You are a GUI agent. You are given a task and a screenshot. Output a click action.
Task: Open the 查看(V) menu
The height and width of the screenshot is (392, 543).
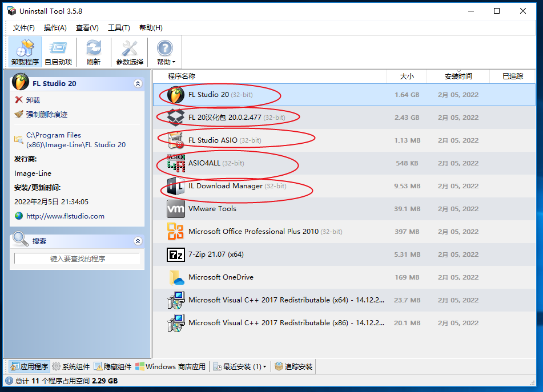pos(87,28)
